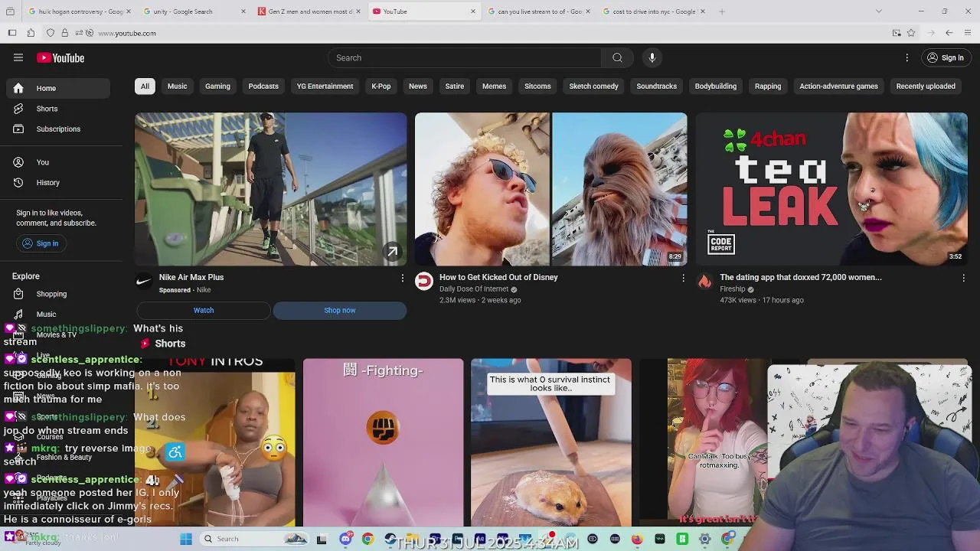
Task: Click the browser back arrow
Action: pyautogui.click(x=949, y=33)
